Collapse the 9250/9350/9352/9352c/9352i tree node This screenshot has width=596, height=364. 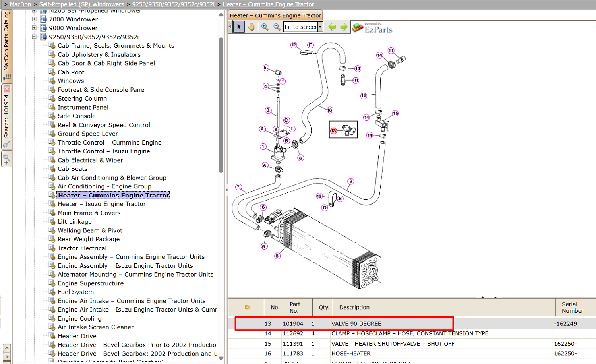(34, 37)
